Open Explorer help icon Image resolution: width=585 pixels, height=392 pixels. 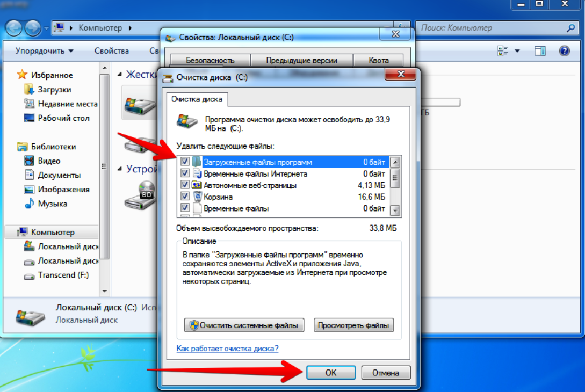(x=564, y=50)
